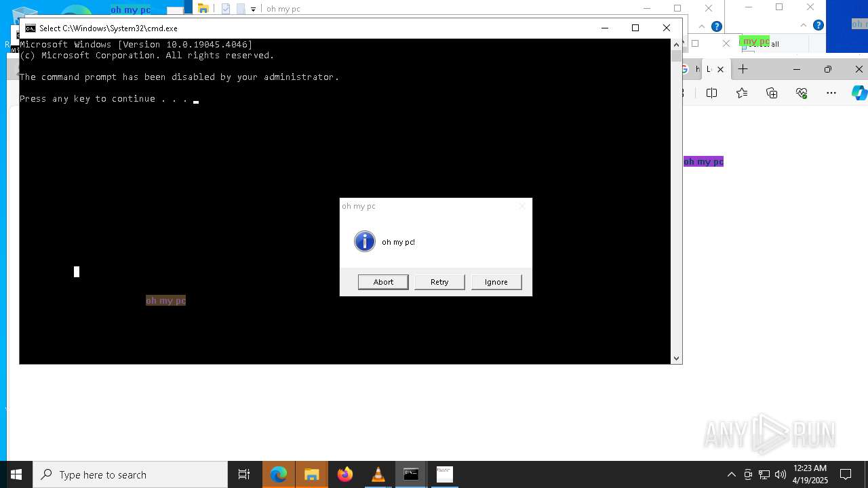Open a new tab in Edge

point(743,69)
